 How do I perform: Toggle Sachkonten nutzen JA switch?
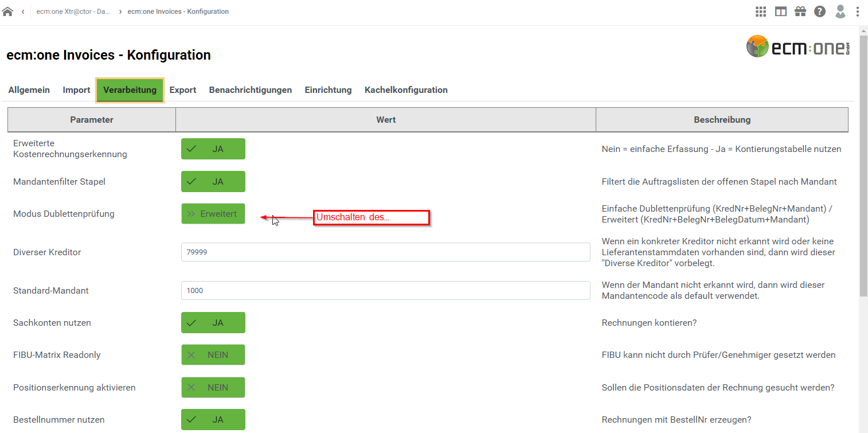pos(213,322)
